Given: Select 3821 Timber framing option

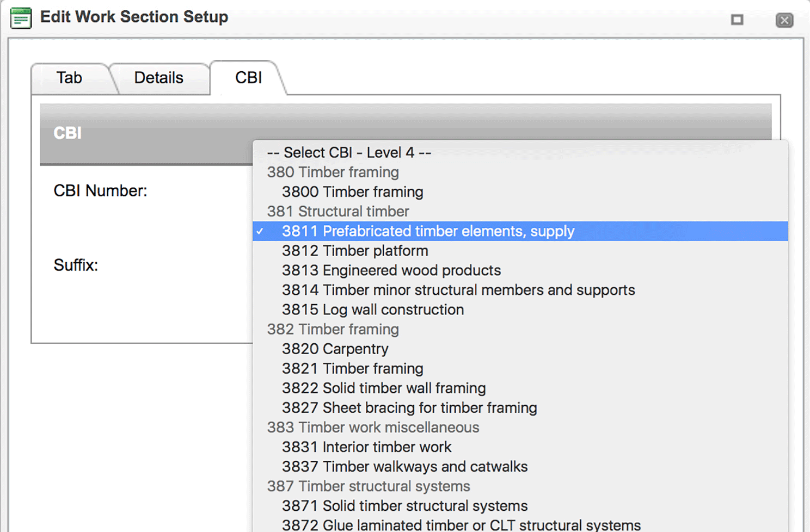Looking at the screenshot, I should pos(352,368).
